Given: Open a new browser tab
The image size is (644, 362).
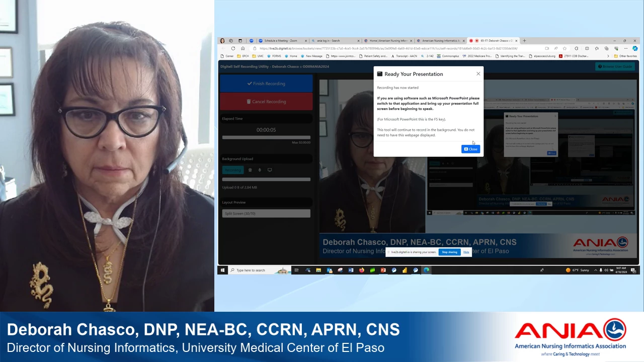Looking at the screenshot, I should click(x=524, y=41).
